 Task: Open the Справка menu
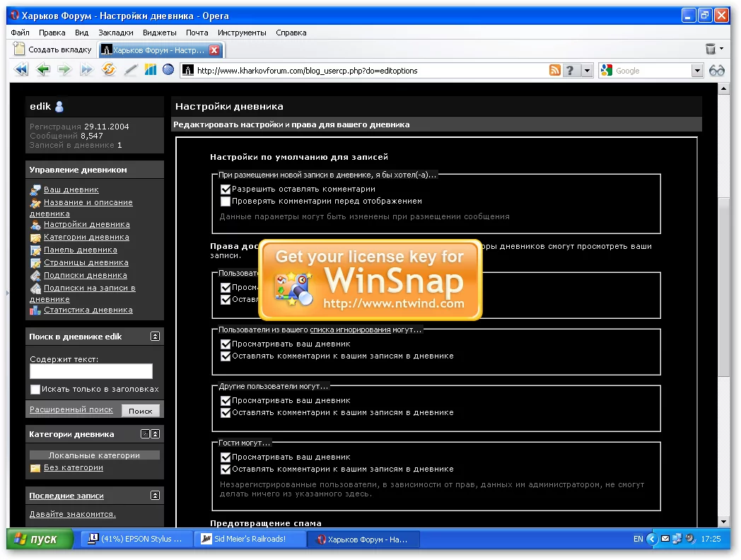pos(291,33)
